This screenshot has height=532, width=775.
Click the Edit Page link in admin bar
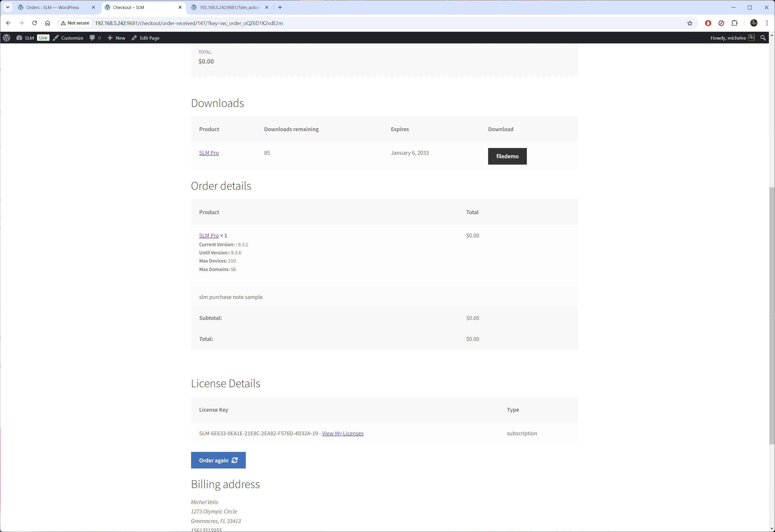(x=146, y=38)
